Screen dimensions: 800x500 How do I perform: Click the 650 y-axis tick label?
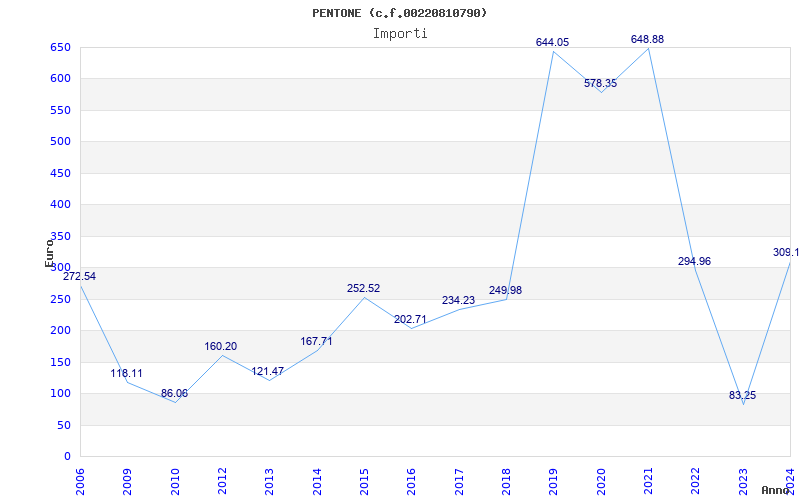click(60, 47)
